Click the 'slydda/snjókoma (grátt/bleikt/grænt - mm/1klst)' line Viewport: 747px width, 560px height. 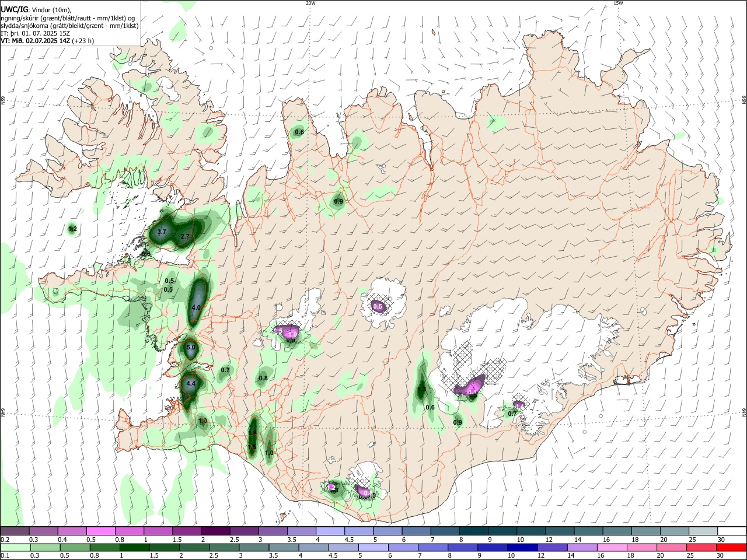[x=69, y=26]
